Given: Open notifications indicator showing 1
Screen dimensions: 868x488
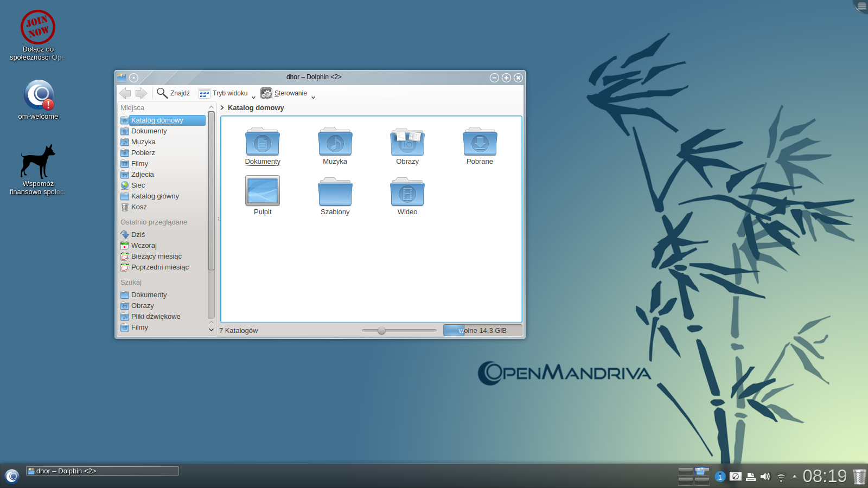Looking at the screenshot, I should pyautogui.click(x=720, y=477).
